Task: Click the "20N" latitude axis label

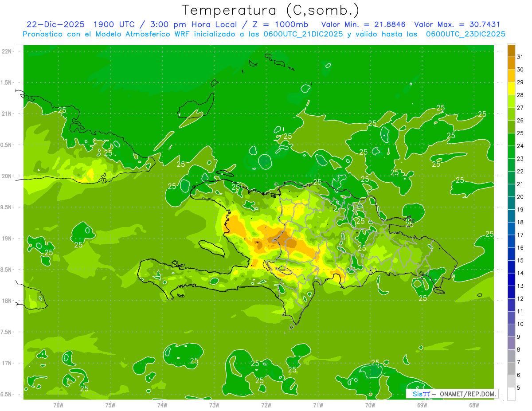Action: [x=7, y=176]
